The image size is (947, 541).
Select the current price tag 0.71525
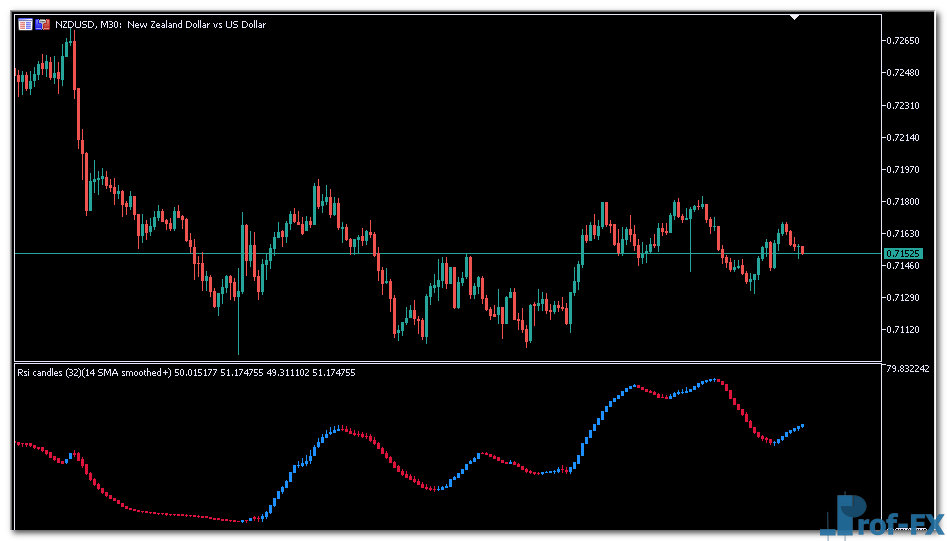pos(903,254)
